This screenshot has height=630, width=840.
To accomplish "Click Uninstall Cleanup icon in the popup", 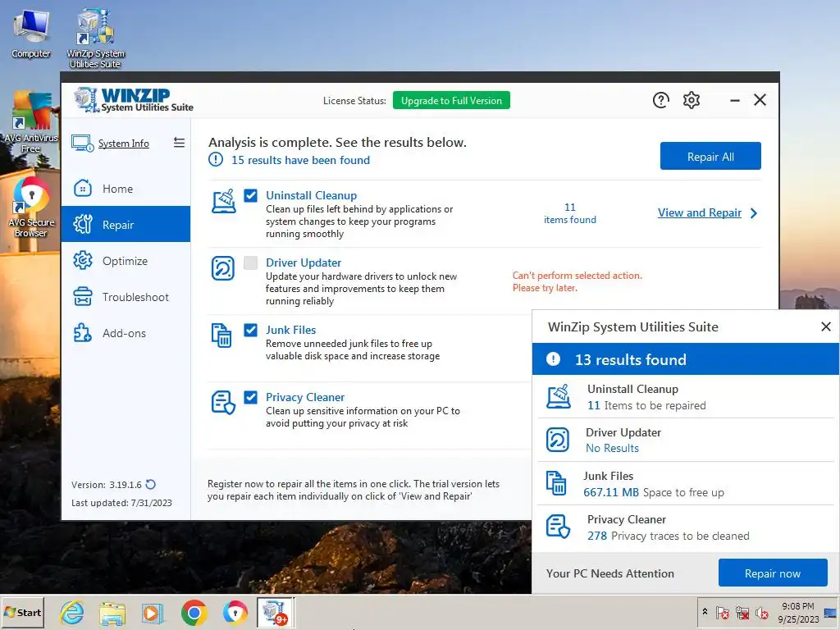I will [x=558, y=396].
